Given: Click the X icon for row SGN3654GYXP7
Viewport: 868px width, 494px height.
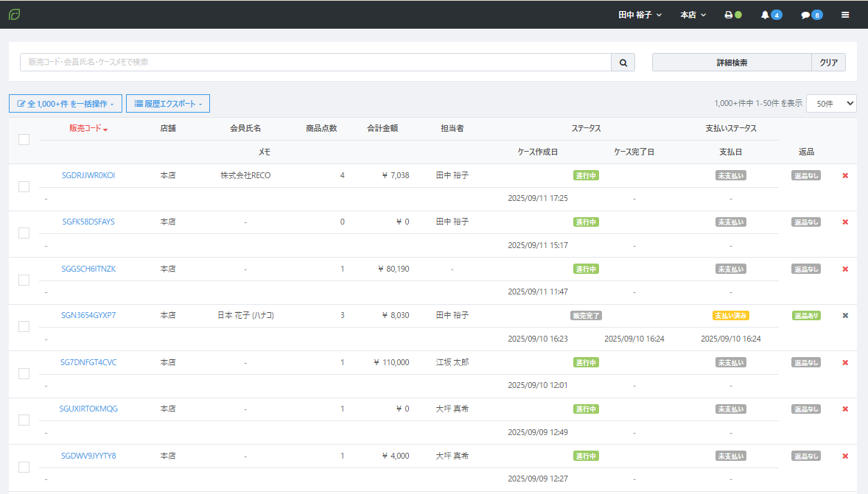Looking at the screenshot, I should coord(845,315).
